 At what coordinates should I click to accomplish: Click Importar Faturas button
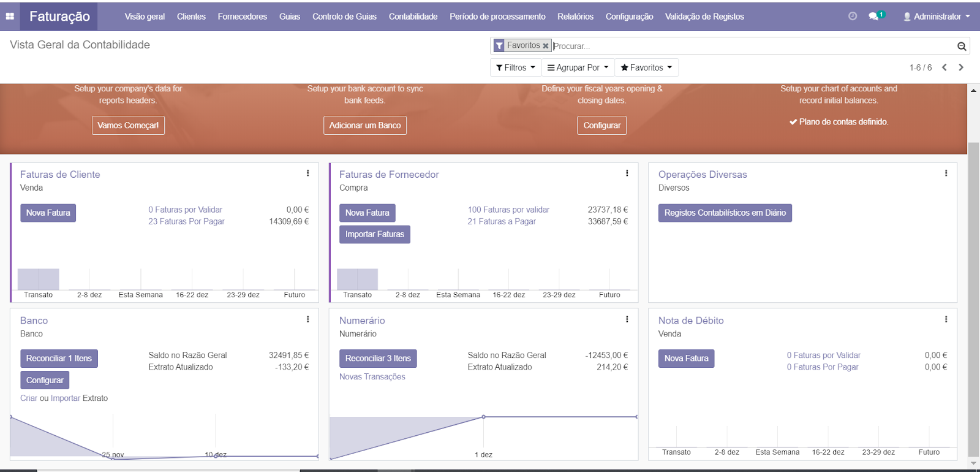[374, 234]
